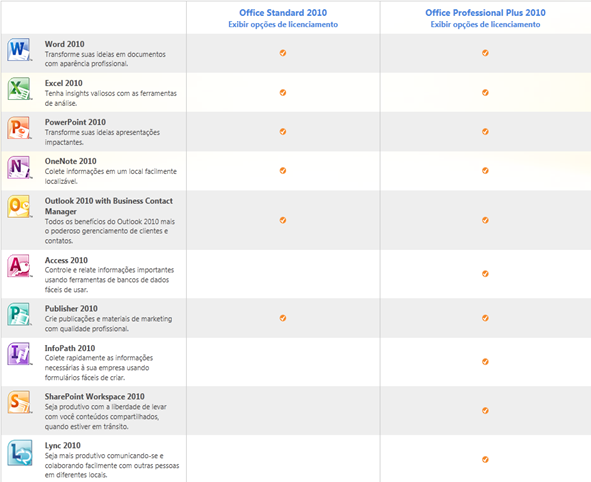Viewport: 591px width, 482px height.
Task: Click Word 2010 checkmark in Standard column
Action: coord(283,53)
